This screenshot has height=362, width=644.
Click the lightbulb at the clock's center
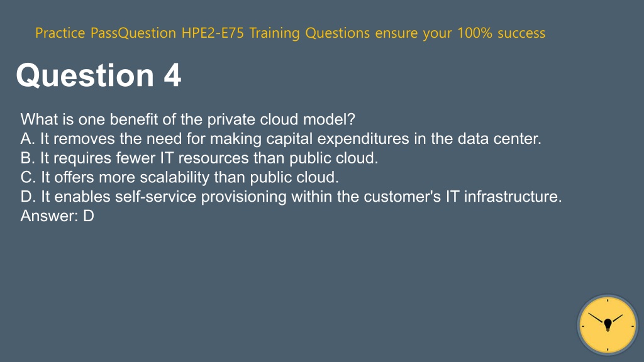[x=608, y=325]
